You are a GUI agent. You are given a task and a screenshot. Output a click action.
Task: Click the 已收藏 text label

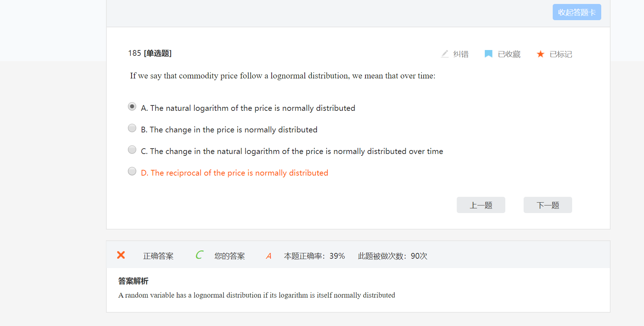click(x=509, y=54)
